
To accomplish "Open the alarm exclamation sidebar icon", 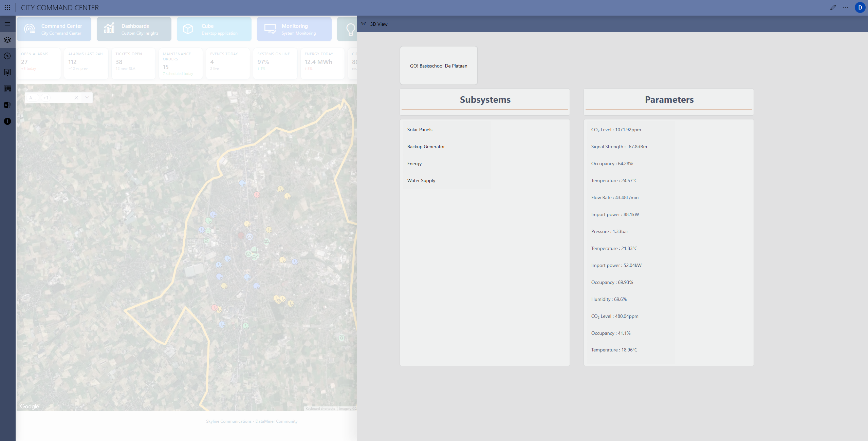I will coord(7,121).
